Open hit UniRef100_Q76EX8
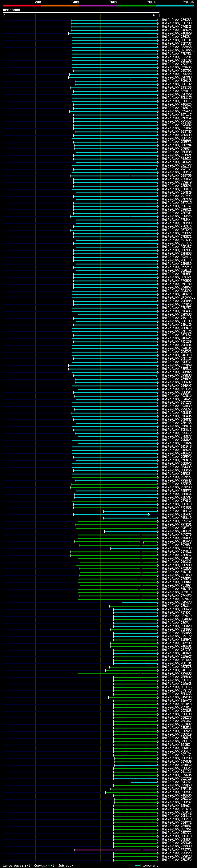This screenshot has width=197, height=868. point(177,26)
